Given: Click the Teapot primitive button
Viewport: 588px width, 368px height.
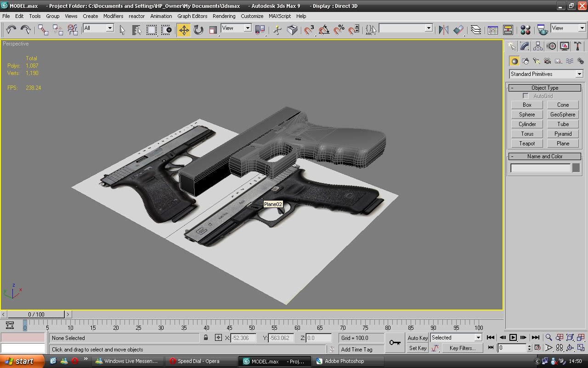Looking at the screenshot, I should pos(527,144).
